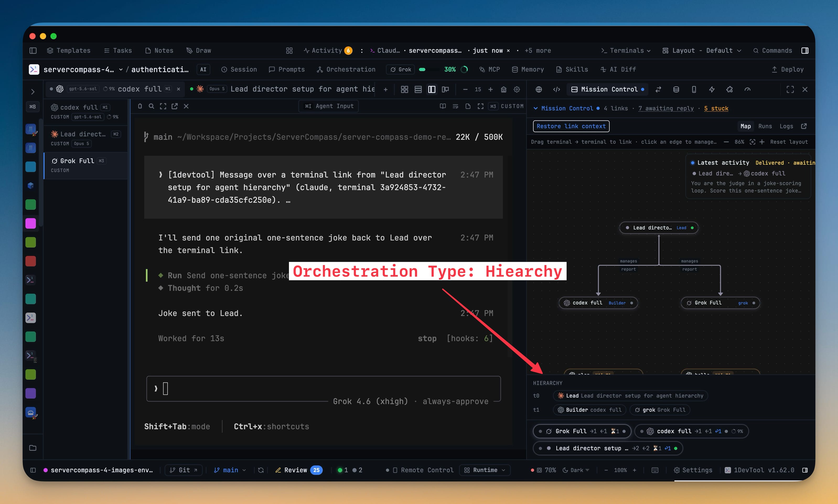Toggle the left sidebar panel icon
This screenshot has height=504, width=838.
(33, 51)
